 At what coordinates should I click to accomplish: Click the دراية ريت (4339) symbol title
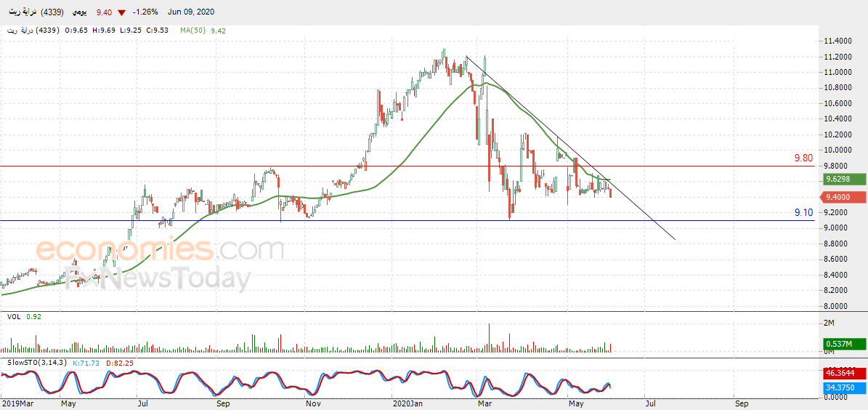pyautogui.click(x=36, y=12)
